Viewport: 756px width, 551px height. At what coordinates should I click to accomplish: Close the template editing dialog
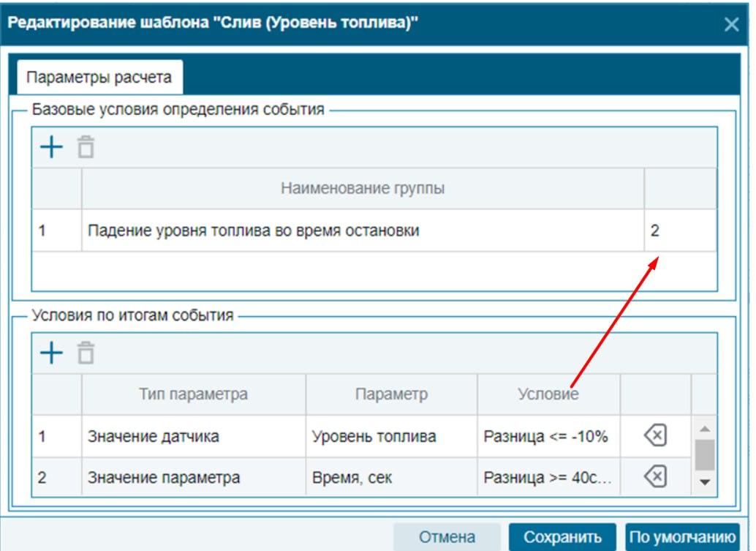[731, 24]
